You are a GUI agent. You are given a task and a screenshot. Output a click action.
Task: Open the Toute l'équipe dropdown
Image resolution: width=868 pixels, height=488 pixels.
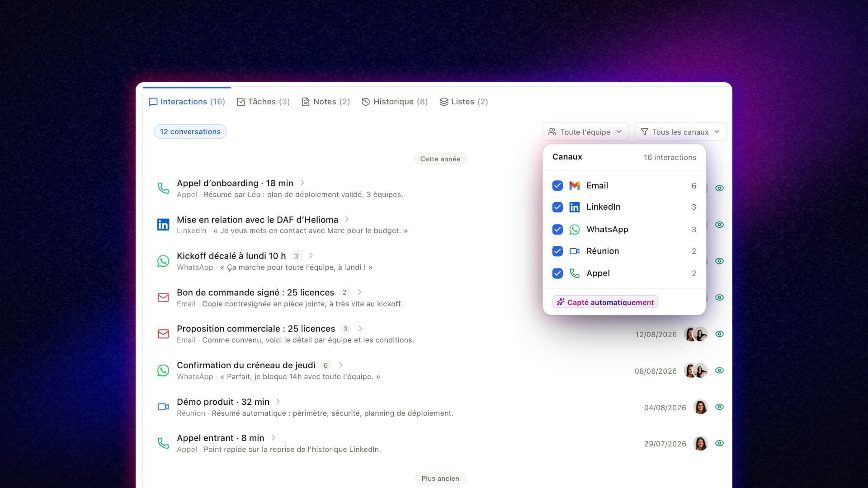(585, 131)
